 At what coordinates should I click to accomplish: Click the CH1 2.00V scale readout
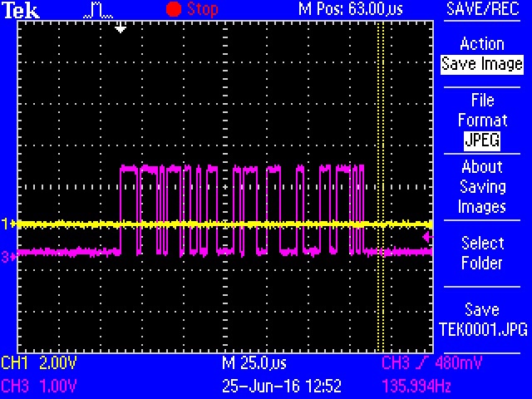[x=39, y=363]
